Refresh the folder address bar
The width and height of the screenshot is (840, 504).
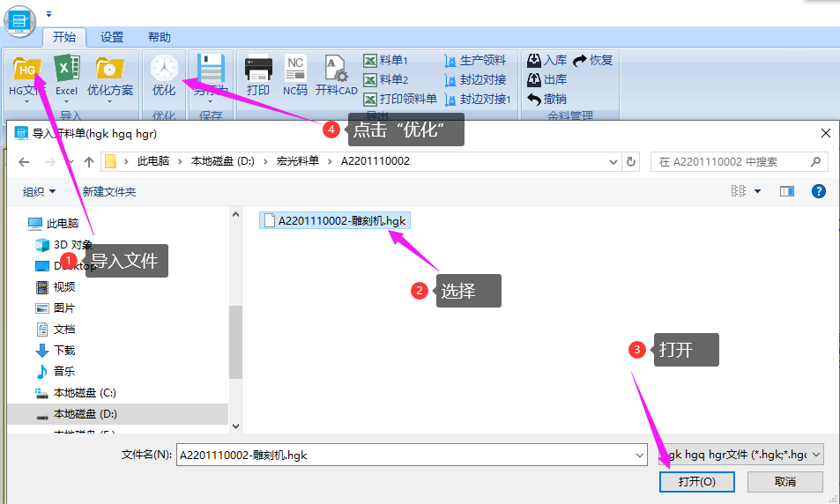click(x=631, y=161)
